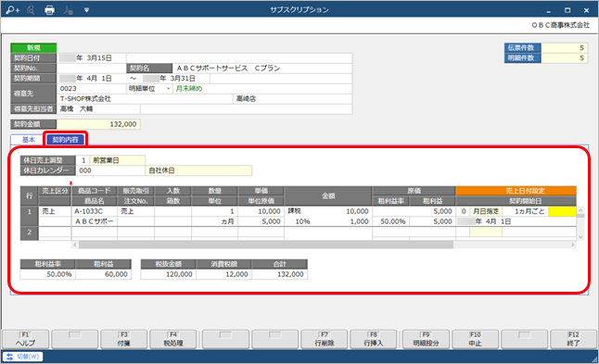Click the F10 中止 button
599x364 pixels.
point(476,339)
